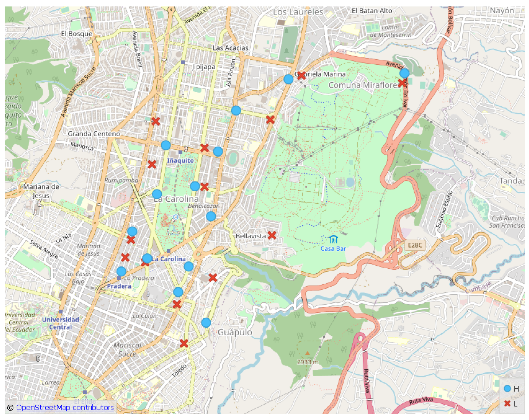Click the Universidad Central station marker

(x=61, y=312)
